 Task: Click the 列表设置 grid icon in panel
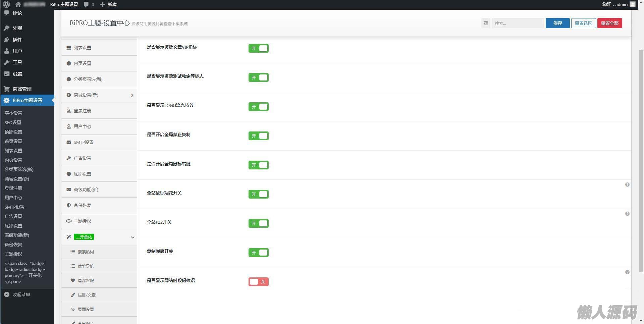(69, 48)
